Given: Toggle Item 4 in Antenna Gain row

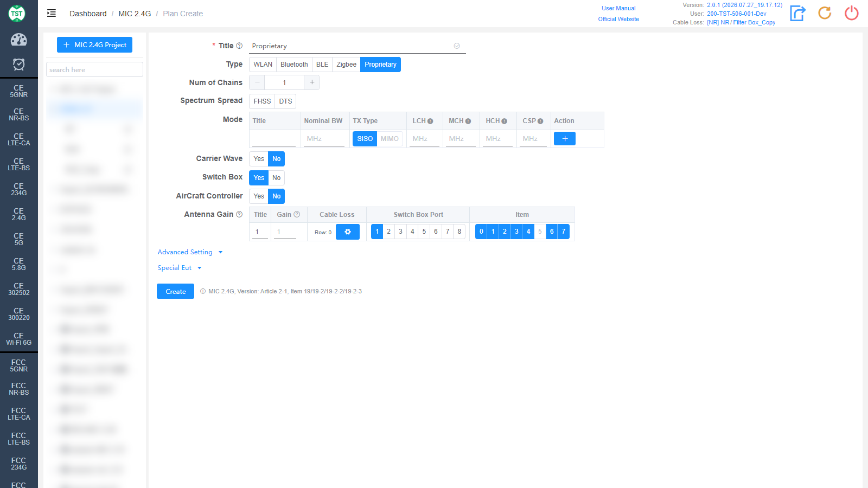Looking at the screenshot, I should [528, 232].
